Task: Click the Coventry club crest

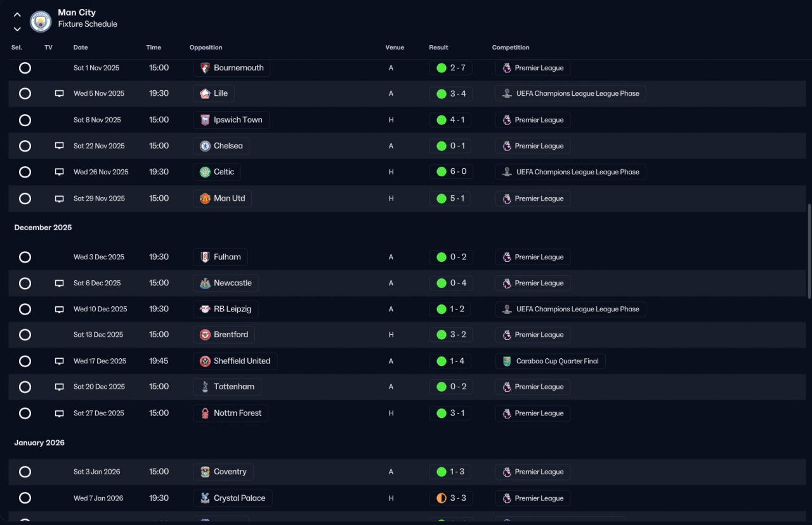Action: click(205, 472)
